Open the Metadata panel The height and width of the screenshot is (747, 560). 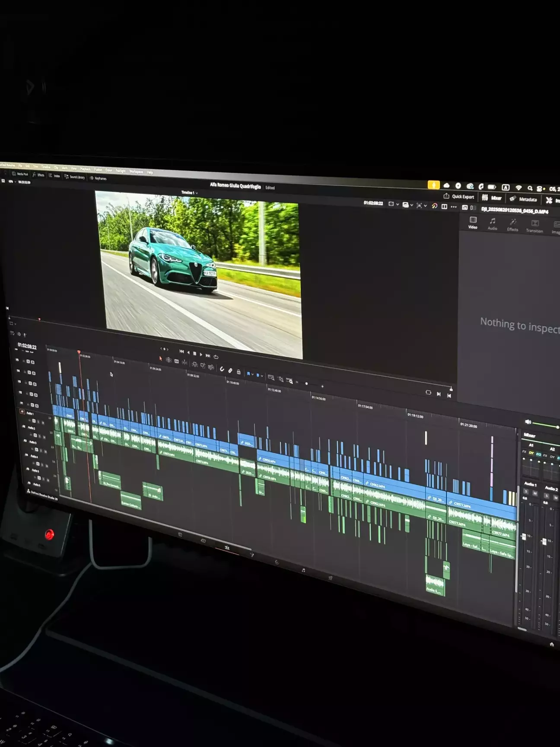[524, 199]
